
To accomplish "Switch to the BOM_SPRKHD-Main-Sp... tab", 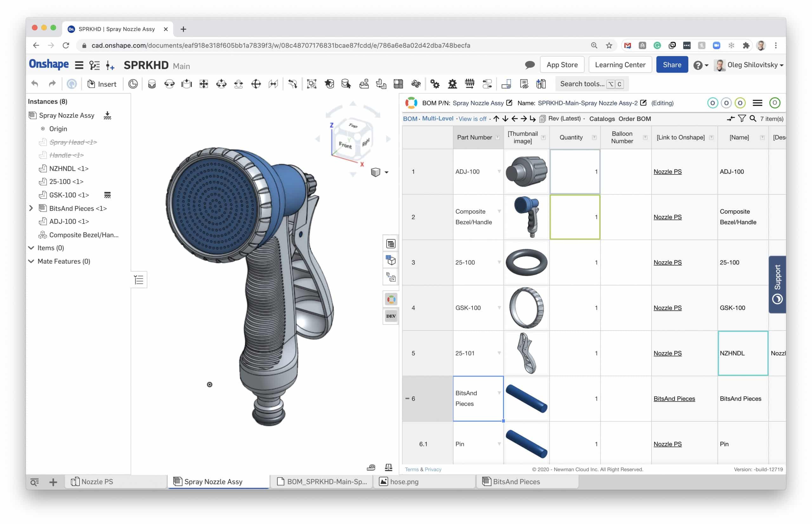I will [x=321, y=481].
